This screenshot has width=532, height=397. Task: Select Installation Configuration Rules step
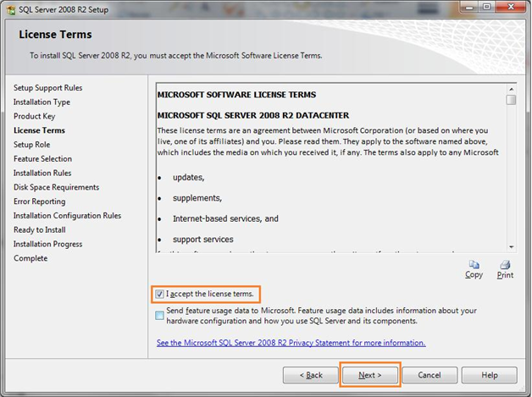pos(67,216)
